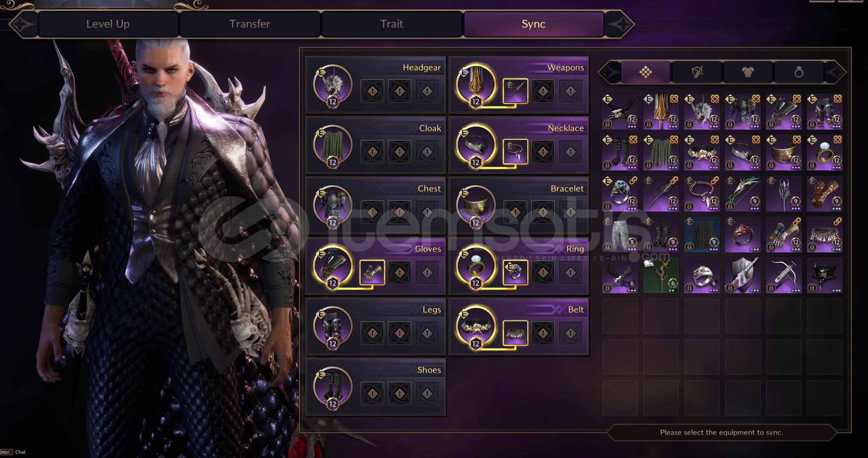
Task: Select the Ring synced item slot
Action: [515, 272]
